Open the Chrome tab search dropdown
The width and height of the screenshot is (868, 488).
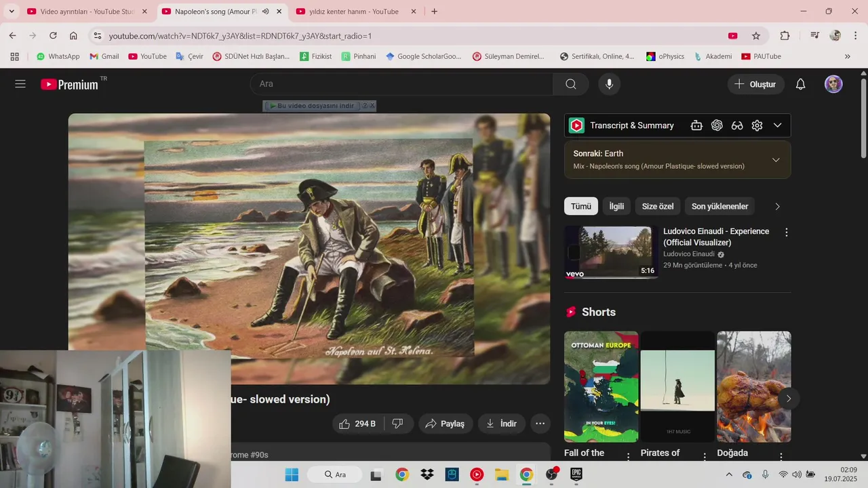pyautogui.click(x=12, y=12)
